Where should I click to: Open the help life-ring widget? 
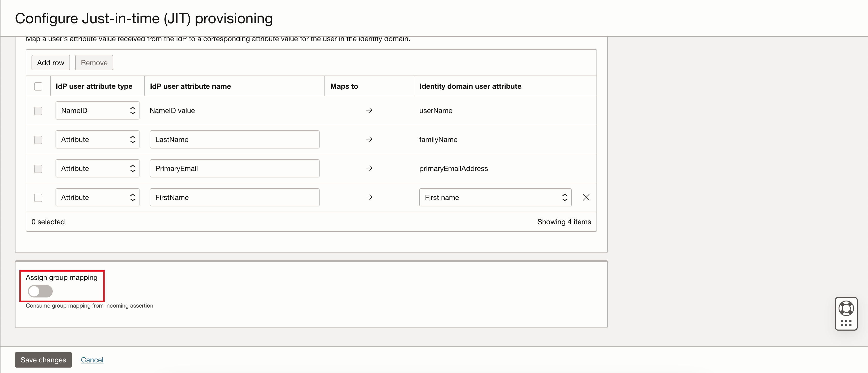(x=846, y=308)
